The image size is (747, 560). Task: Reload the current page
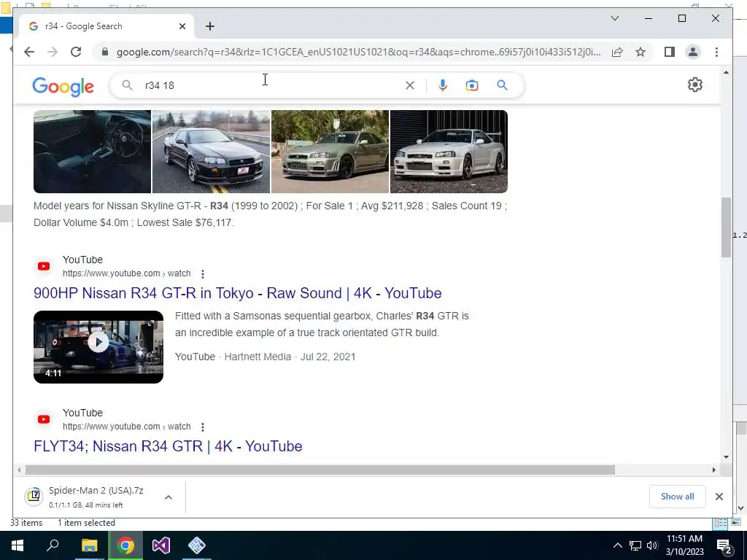76,52
